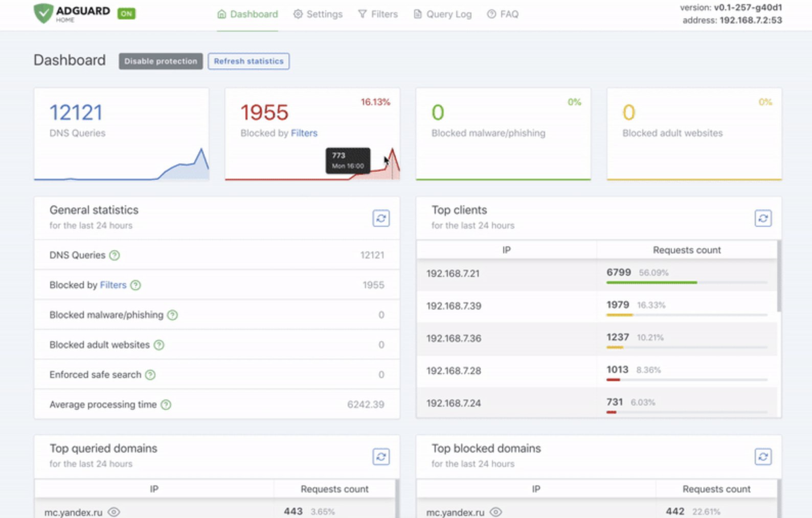
Task: Click Disable protection button
Action: tap(161, 61)
